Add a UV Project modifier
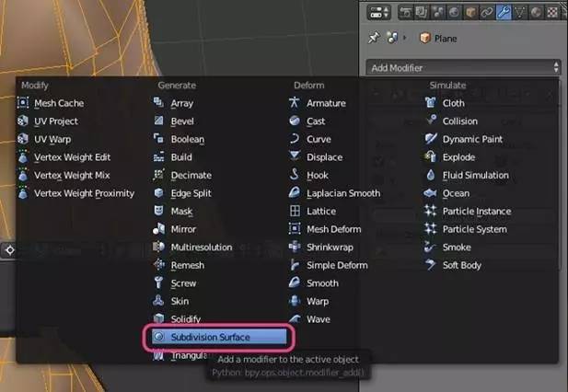The width and height of the screenshot is (568, 392). pos(84,121)
